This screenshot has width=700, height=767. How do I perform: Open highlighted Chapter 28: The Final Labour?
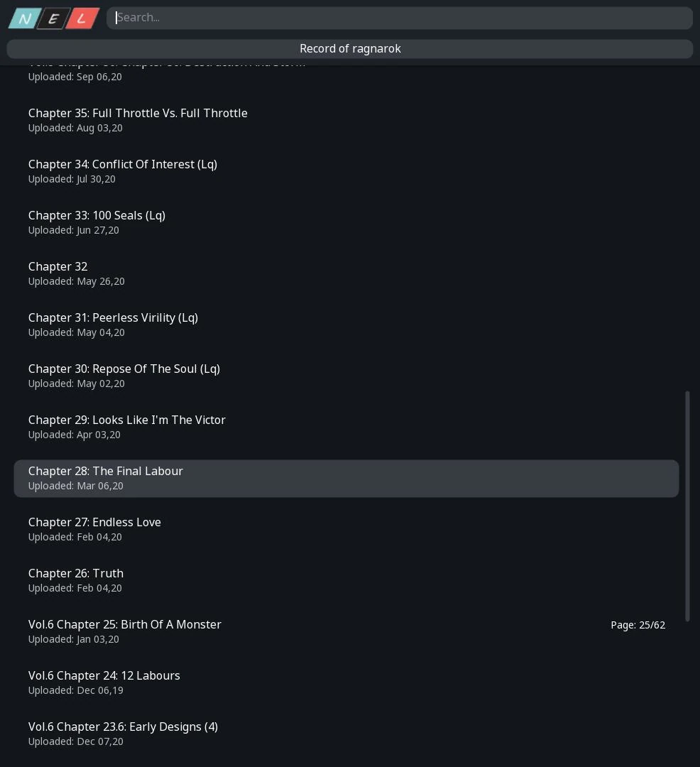coord(106,472)
